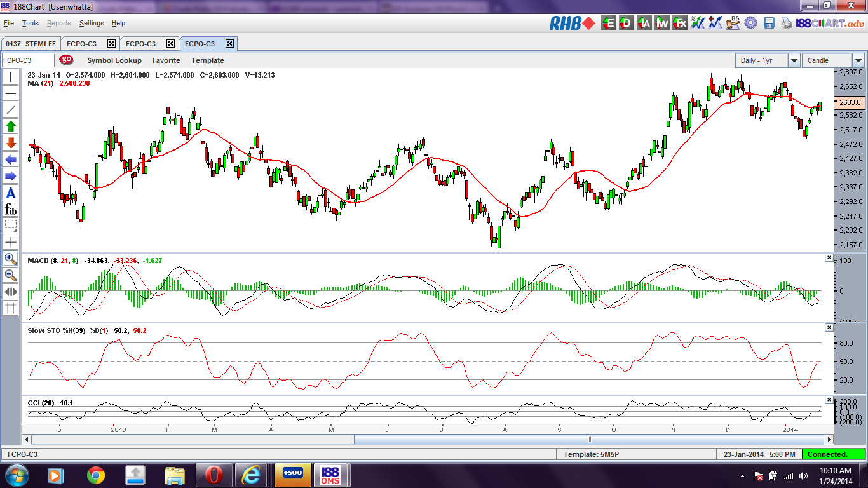Screen dimensions: 868x488
Task: Open the IA toolbar icon
Action: point(644,24)
